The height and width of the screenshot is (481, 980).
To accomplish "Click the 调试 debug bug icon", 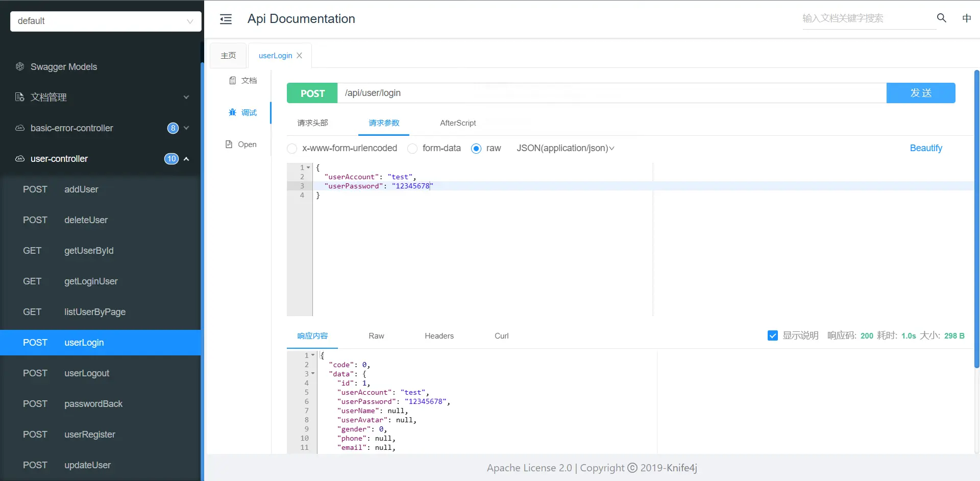I will point(232,112).
